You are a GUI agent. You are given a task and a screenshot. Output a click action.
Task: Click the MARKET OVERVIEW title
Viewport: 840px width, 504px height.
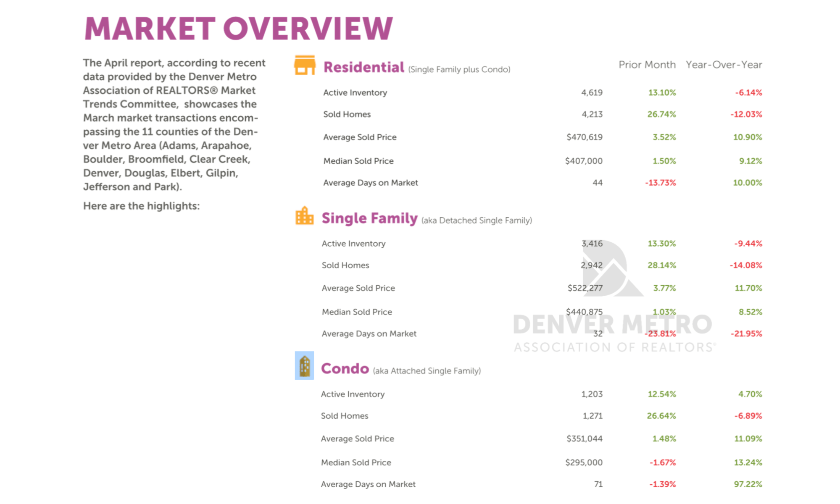[238, 29]
